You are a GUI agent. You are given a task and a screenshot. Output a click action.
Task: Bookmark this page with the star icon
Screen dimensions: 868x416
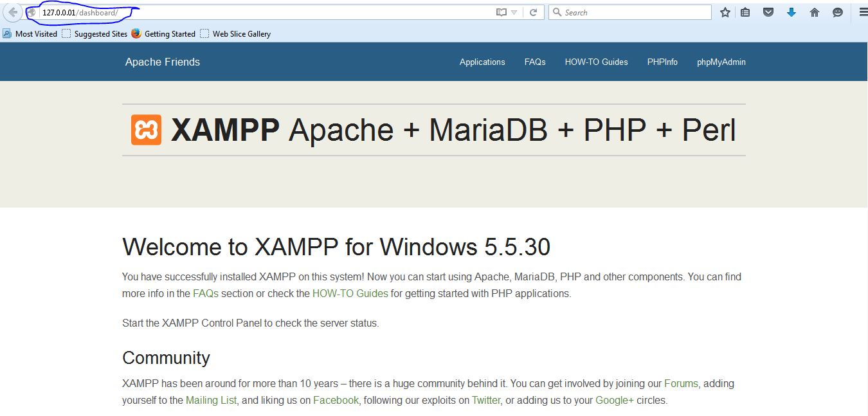(x=725, y=12)
